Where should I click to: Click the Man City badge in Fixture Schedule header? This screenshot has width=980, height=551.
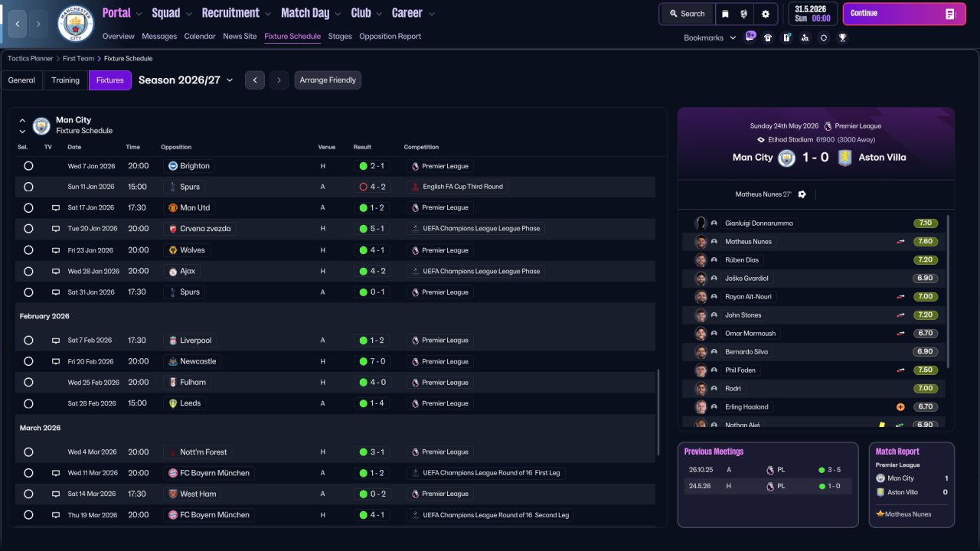[x=41, y=126]
